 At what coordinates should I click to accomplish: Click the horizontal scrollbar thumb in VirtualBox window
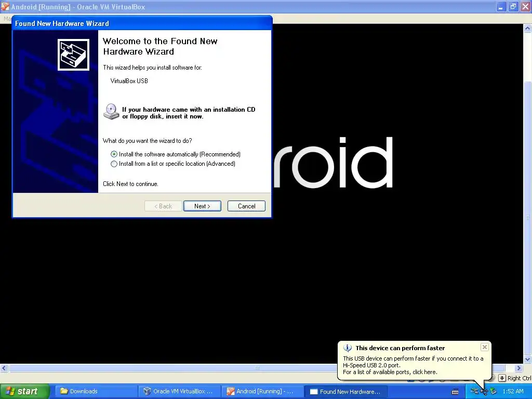click(257, 368)
